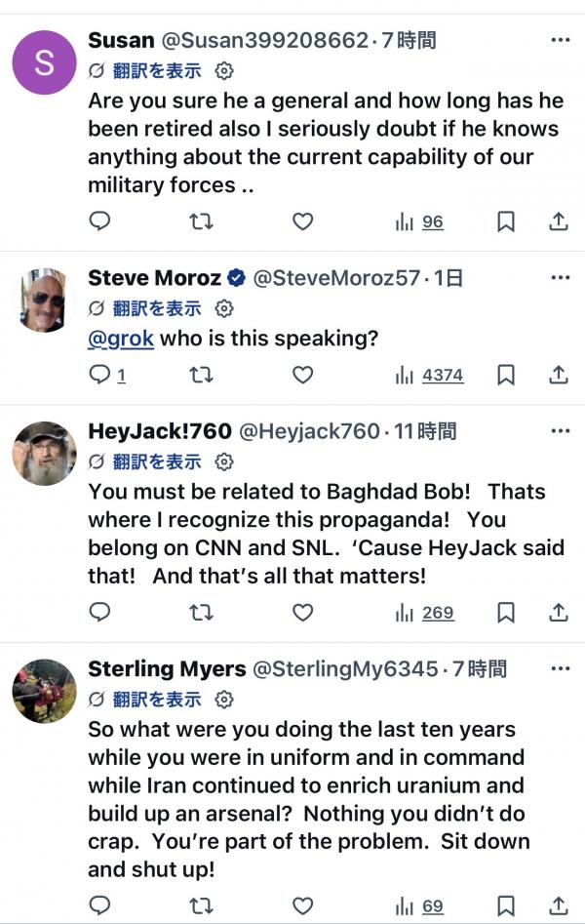
Task: Expand options menu on Sterling Myers' tweet
Action: click(x=560, y=668)
